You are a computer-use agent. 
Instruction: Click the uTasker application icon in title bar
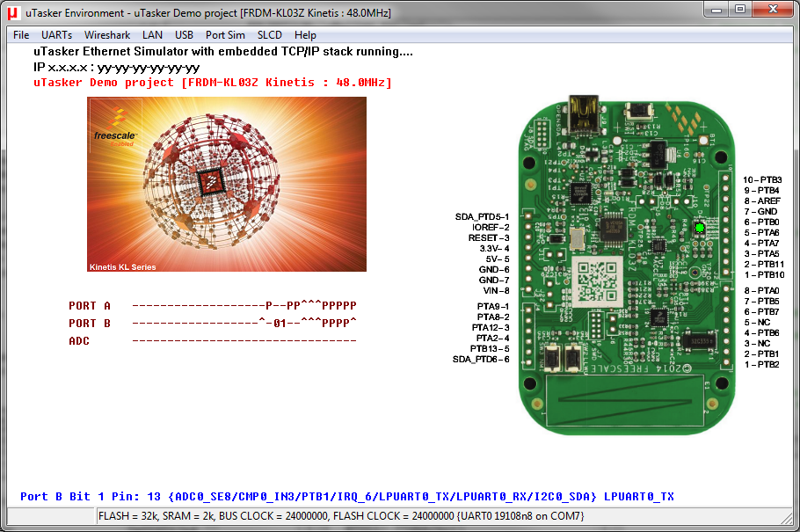(13, 13)
